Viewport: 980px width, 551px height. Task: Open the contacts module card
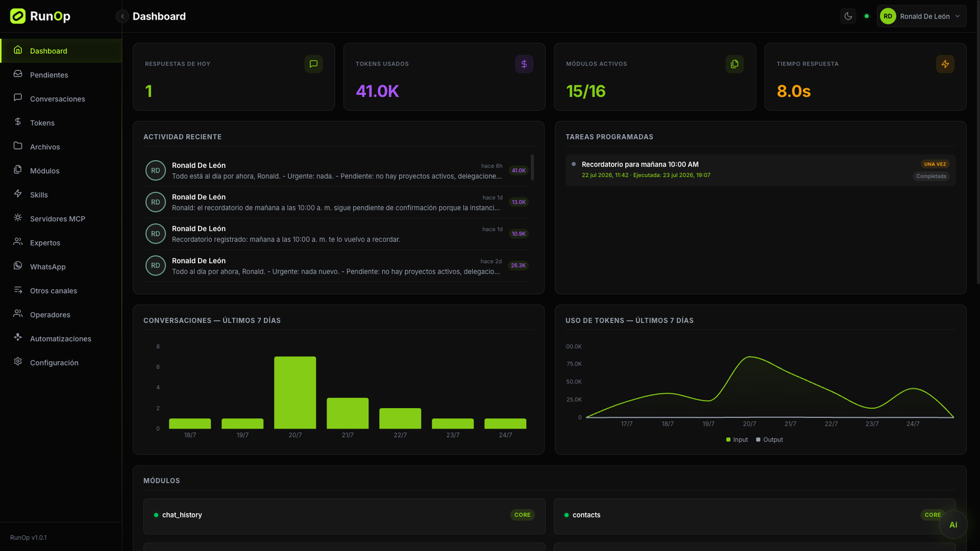[755, 516]
